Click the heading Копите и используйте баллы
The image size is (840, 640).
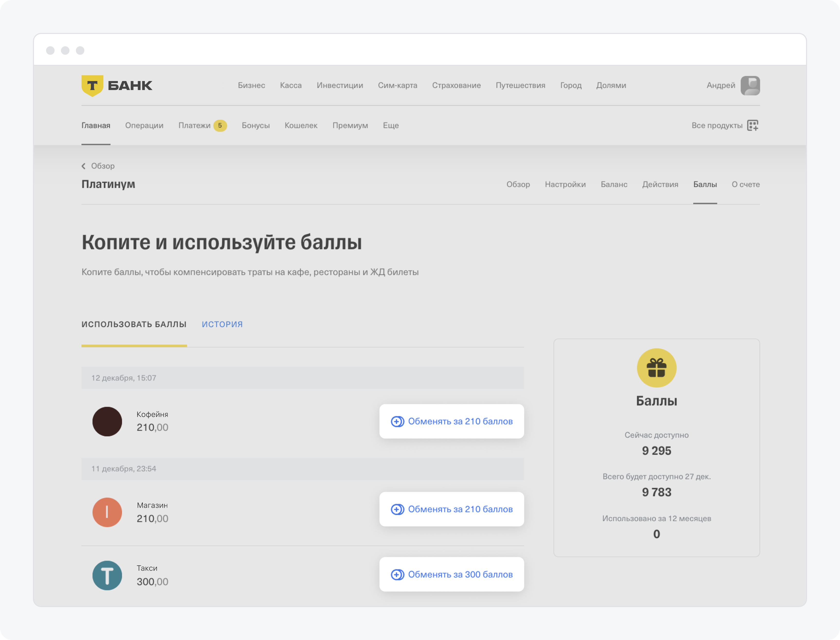221,243
